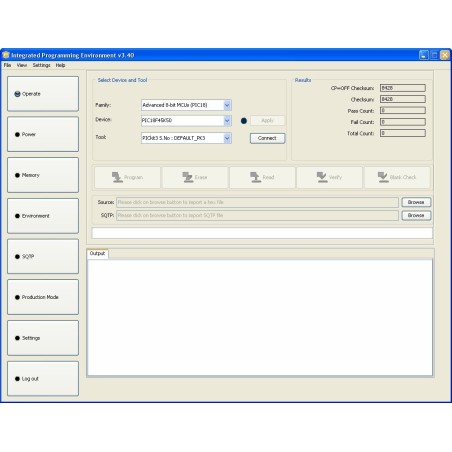Screen dimensions: 452x452
Task: Run Blank Check icon button
Action: point(382,177)
